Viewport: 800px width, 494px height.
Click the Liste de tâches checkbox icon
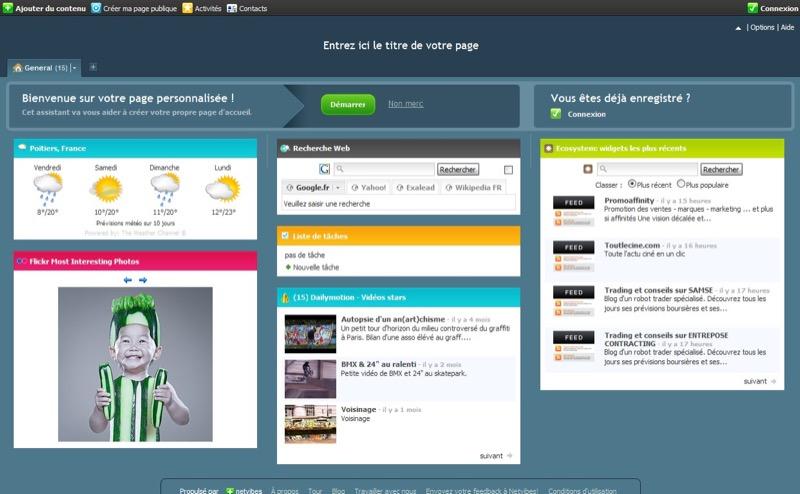285,236
